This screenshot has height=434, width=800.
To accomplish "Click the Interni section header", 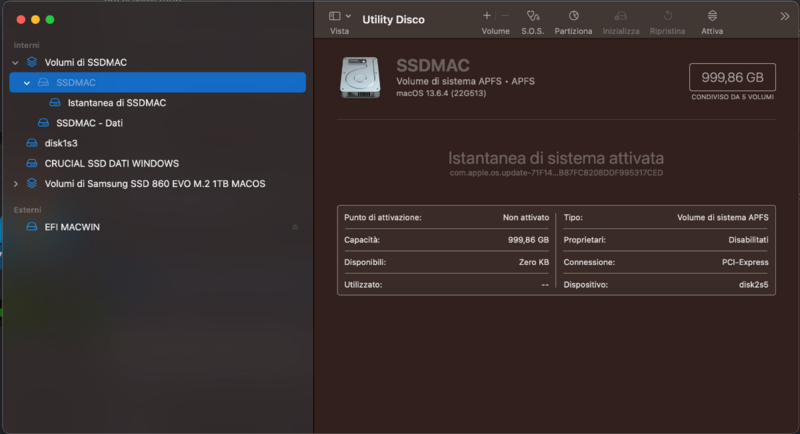I will (27, 45).
